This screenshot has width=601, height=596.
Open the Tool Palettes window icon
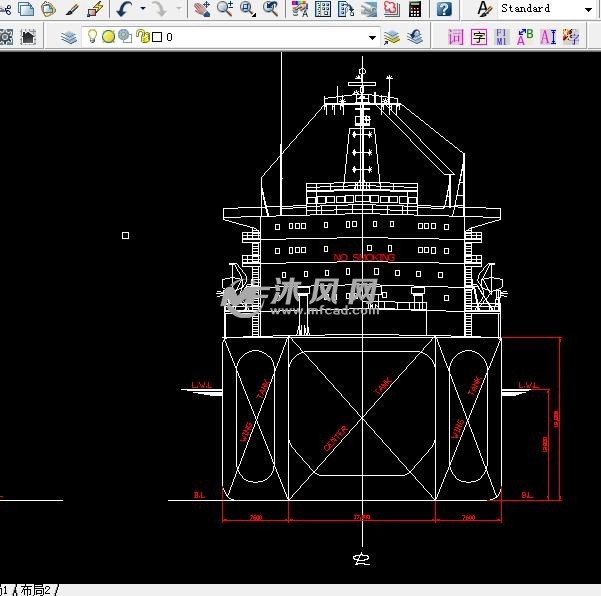345,9
